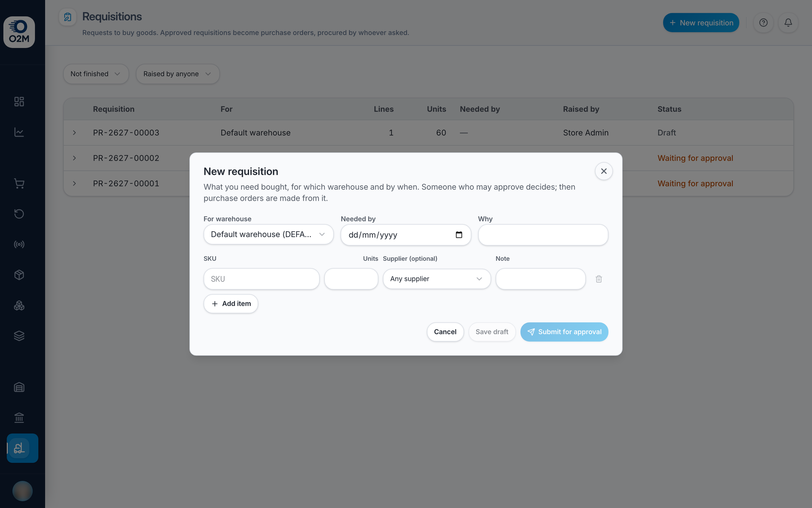Click the O2M logo in the sidebar

[x=19, y=32]
